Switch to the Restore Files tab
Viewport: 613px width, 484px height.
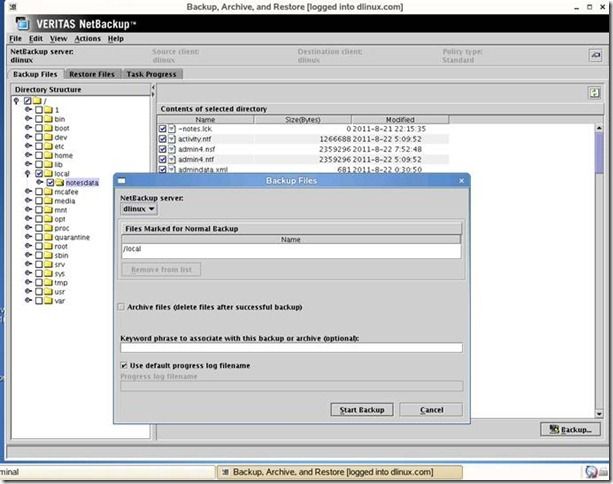pyautogui.click(x=92, y=74)
